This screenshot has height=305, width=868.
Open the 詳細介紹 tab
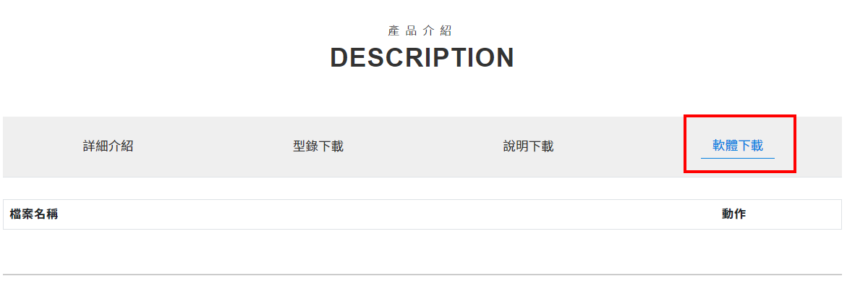pyautogui.click(x=108, y=146)
